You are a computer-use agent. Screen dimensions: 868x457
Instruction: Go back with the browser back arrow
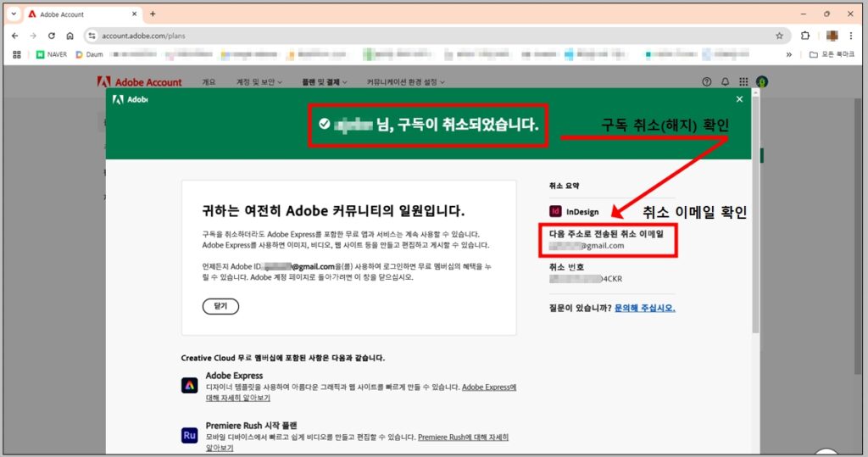15,36
